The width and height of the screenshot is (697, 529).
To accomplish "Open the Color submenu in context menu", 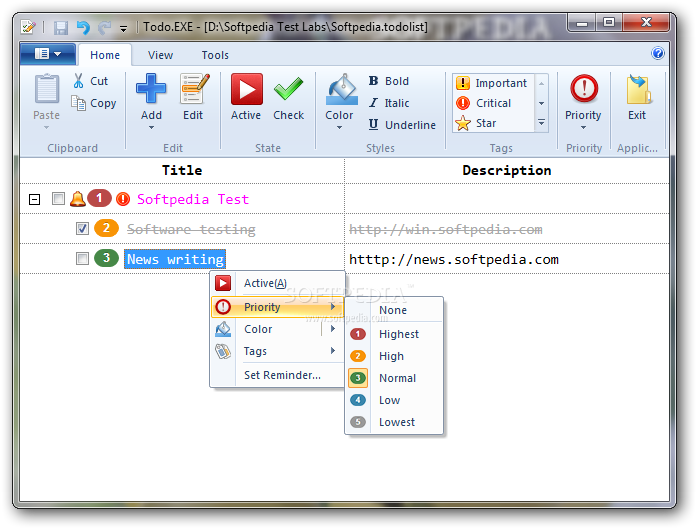I will pos(278,329).
